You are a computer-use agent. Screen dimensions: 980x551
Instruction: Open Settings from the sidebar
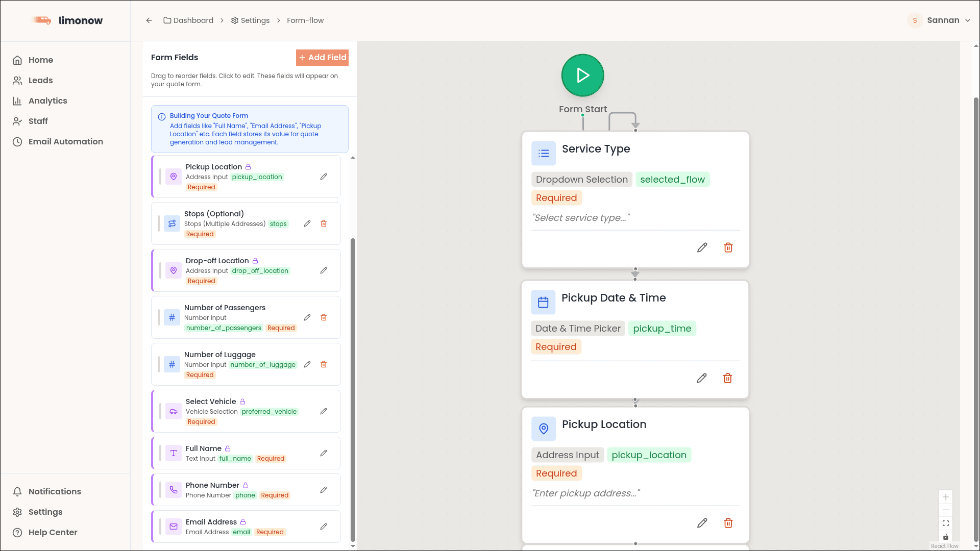[45, 512]
